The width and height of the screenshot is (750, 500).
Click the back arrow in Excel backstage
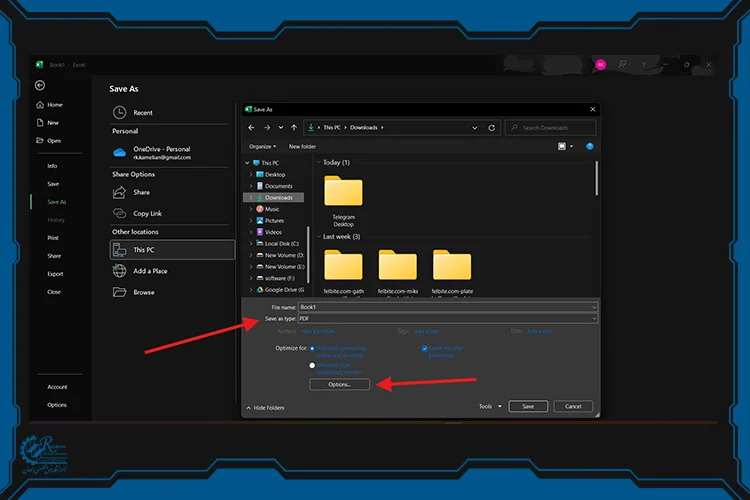tap(40, 85)
